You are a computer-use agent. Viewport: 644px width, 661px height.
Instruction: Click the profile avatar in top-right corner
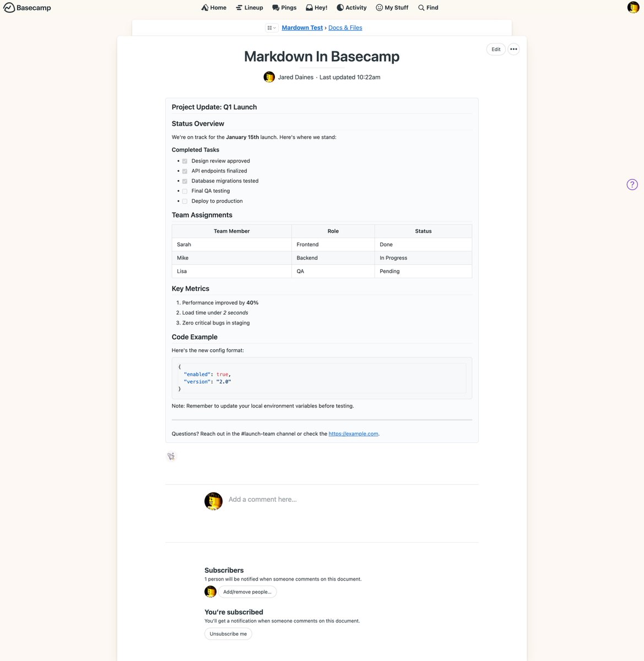pos(633,7)
